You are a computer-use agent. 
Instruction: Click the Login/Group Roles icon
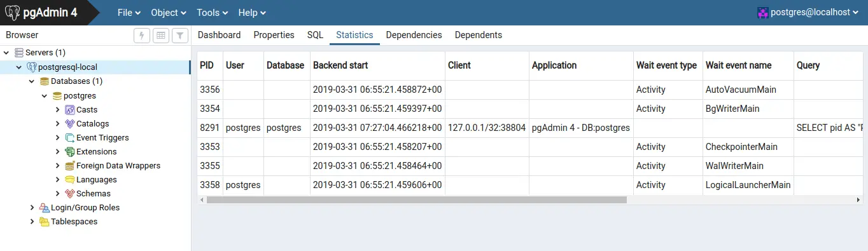coord(45,208)
